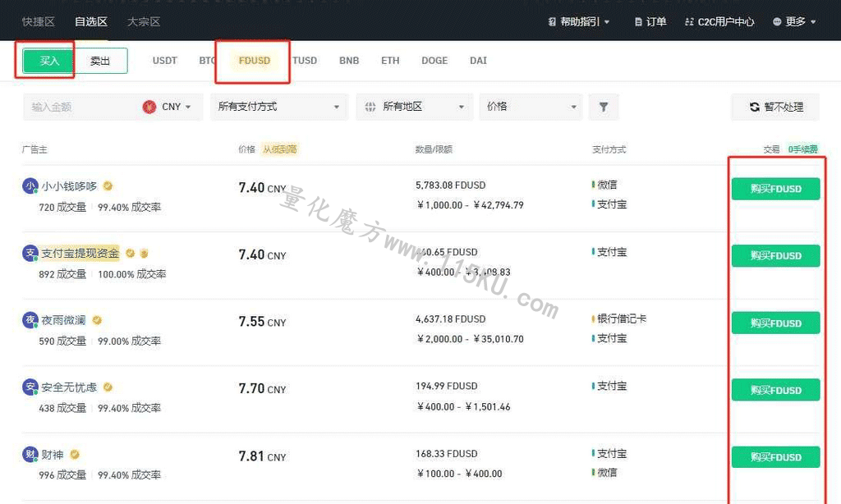Screen dimensions: 841x504
Task: Click the avatar of advertiser 支付宝提现资金
Action: tap(30, 253)
